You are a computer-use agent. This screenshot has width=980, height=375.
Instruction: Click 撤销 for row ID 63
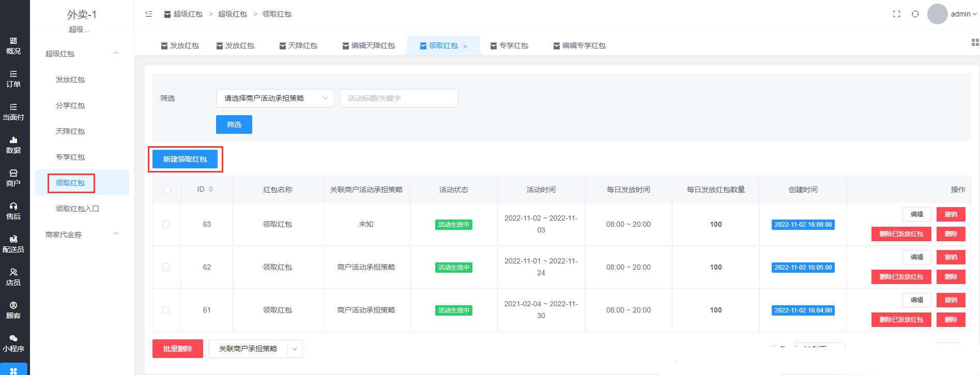pos(951,214)
